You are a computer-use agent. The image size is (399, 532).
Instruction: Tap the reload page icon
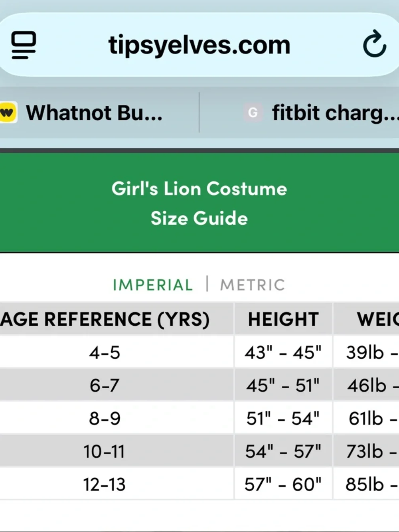(x=374, y=44)
